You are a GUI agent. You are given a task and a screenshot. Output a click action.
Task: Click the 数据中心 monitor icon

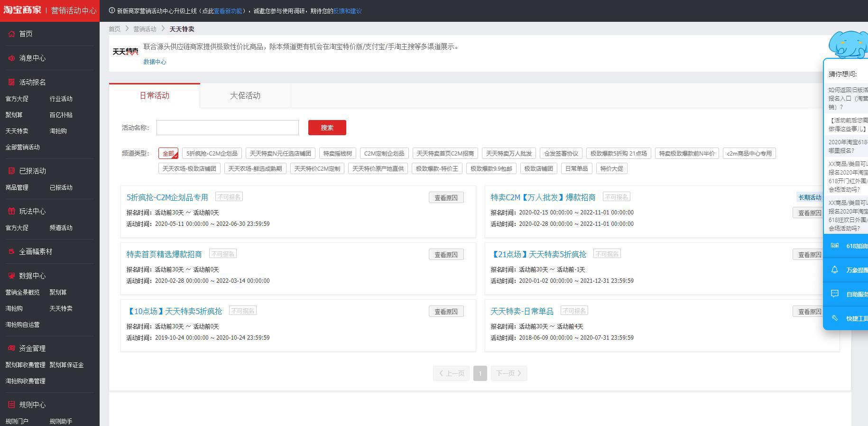point(12,276)
